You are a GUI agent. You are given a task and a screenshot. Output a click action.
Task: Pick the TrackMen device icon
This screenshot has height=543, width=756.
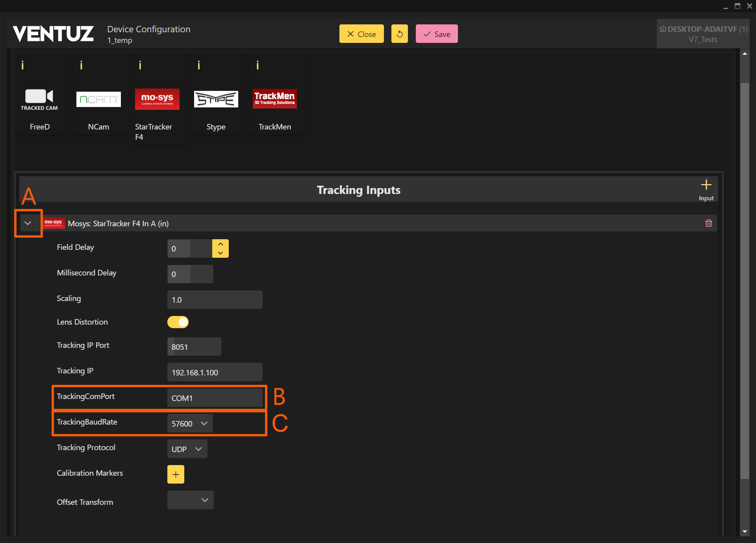(274, 99)
